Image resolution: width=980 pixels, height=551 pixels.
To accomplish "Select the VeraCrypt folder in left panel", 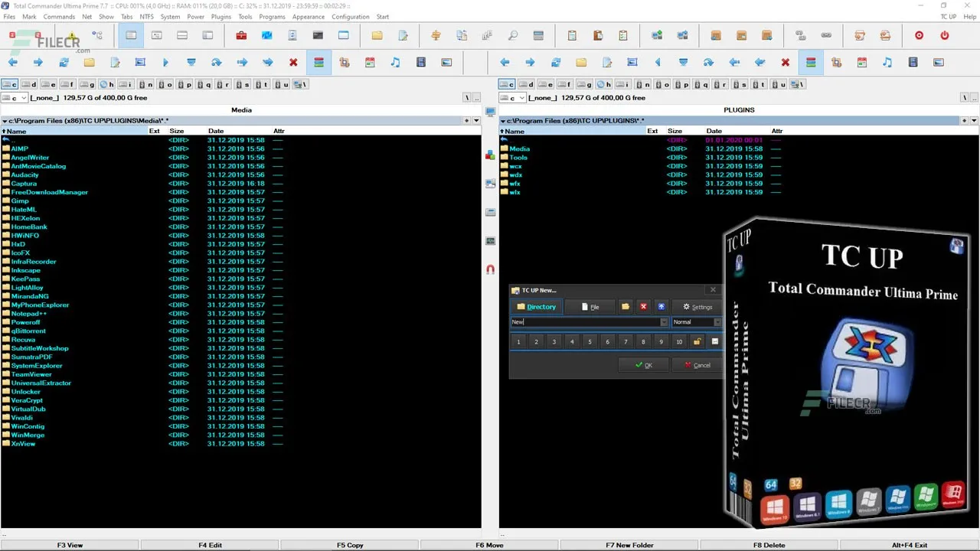I will click(27, 400).
